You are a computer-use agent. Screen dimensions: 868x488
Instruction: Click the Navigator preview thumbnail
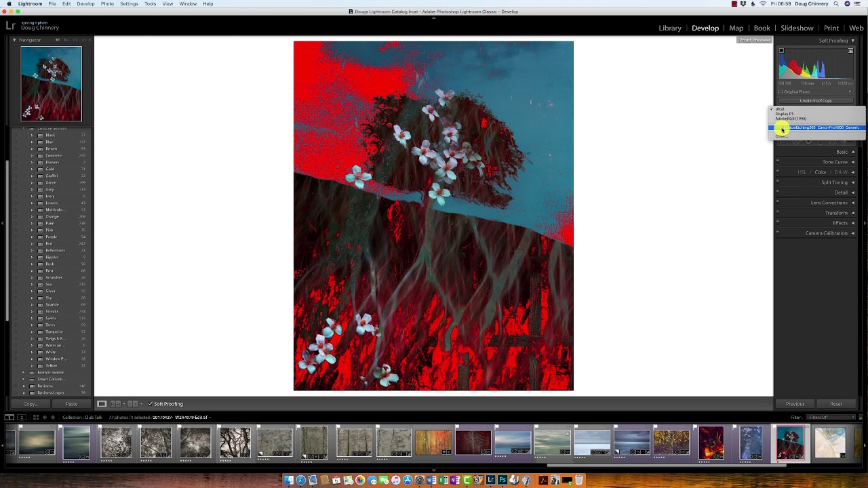tap(51, 84)
